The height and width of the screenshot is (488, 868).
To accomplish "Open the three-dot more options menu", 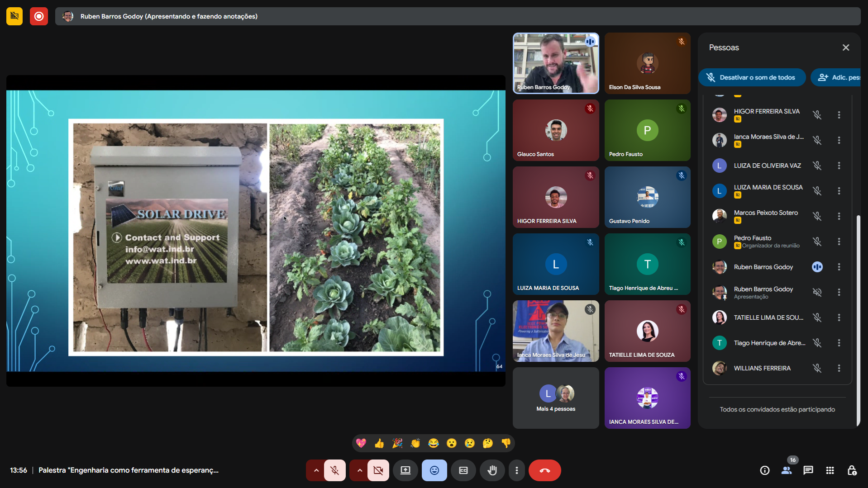I will 516,470.
